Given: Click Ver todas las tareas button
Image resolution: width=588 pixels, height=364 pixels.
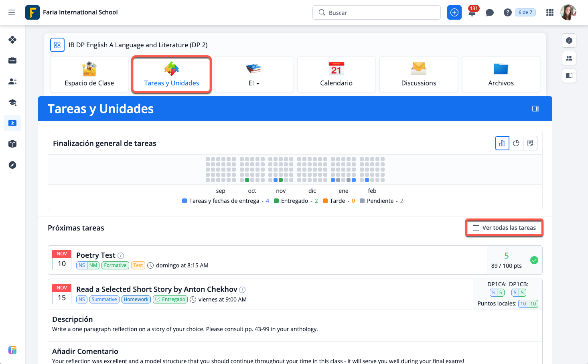Looking at the screenshot, I should pos(504,228).
